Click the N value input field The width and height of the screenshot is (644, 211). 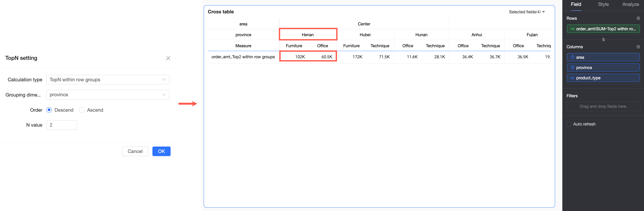click(x=62, y=125)
